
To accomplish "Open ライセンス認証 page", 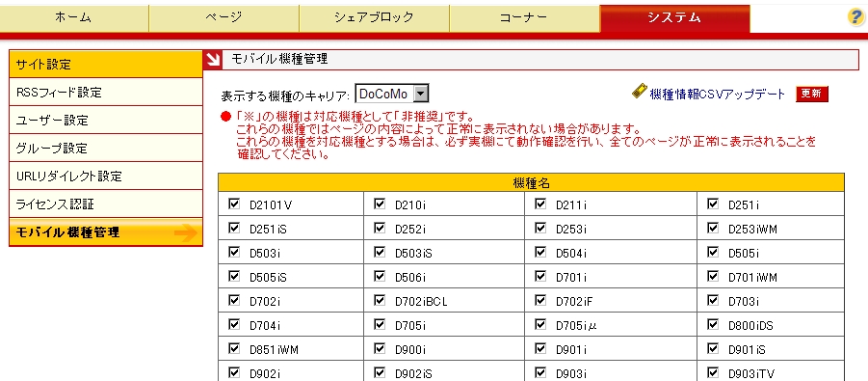I will (106, 204).
